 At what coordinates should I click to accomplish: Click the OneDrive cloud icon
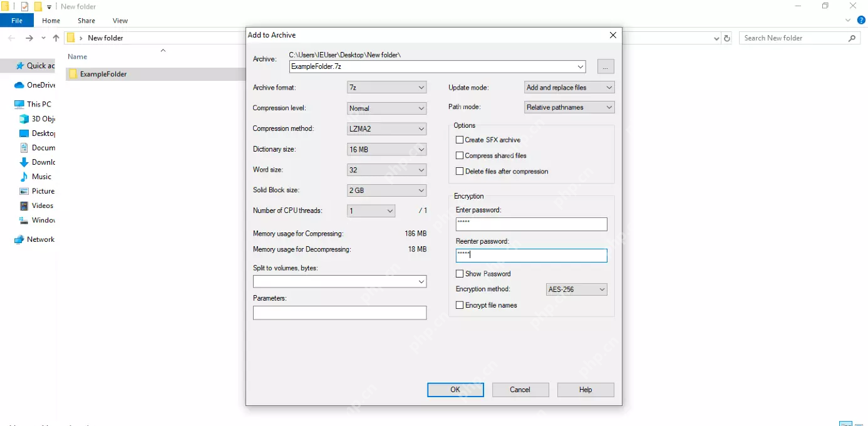tap(19, 85)
